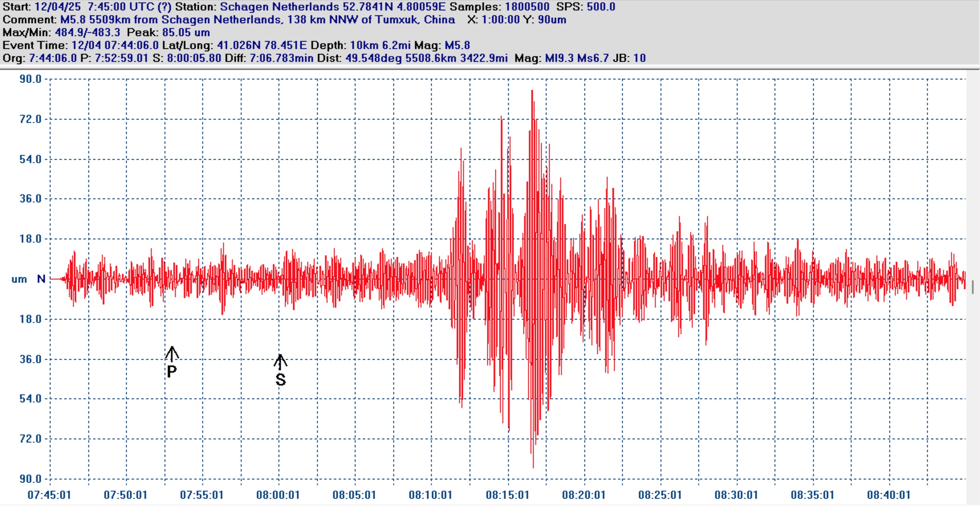
Task: Click the Depth 10km value in header
Action: (364, 45)
